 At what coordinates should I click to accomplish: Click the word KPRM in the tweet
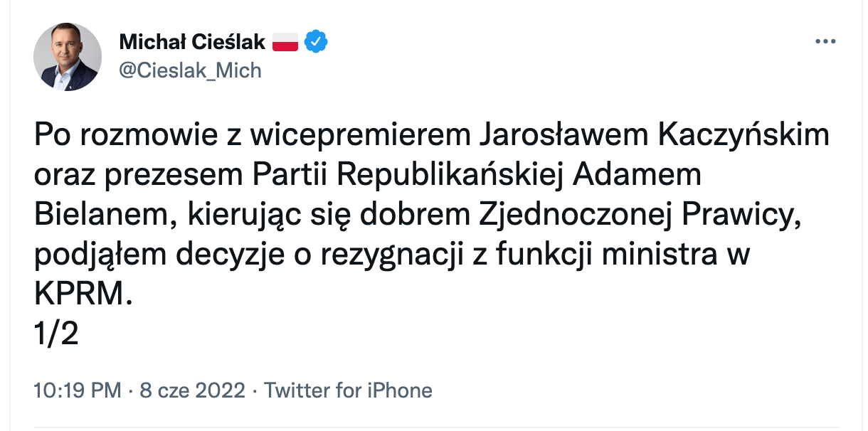point(83,294)
